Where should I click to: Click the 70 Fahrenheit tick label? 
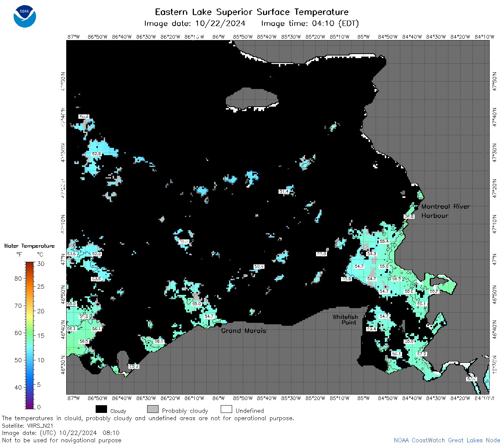tap(18, 306)
